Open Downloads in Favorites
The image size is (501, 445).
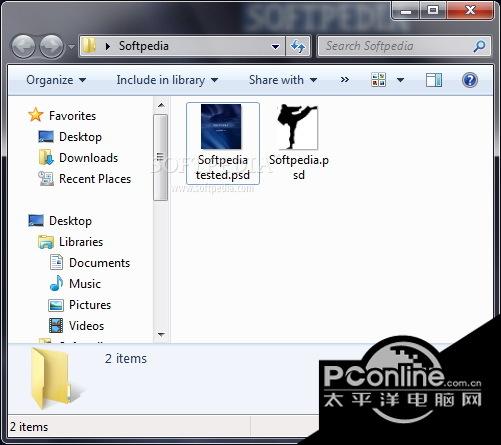pos(88,158)
